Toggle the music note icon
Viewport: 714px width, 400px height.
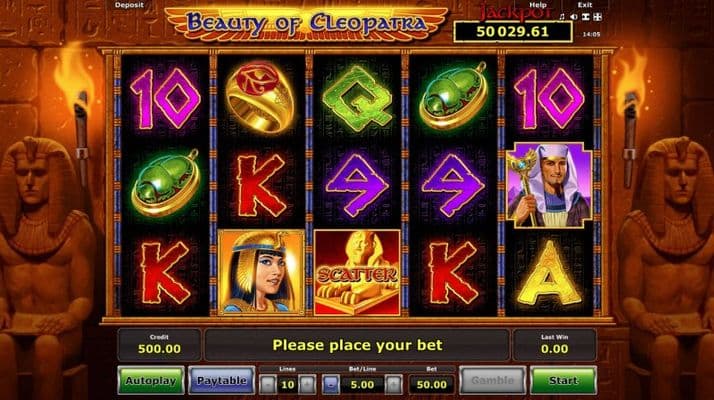[x=562, y=17]
